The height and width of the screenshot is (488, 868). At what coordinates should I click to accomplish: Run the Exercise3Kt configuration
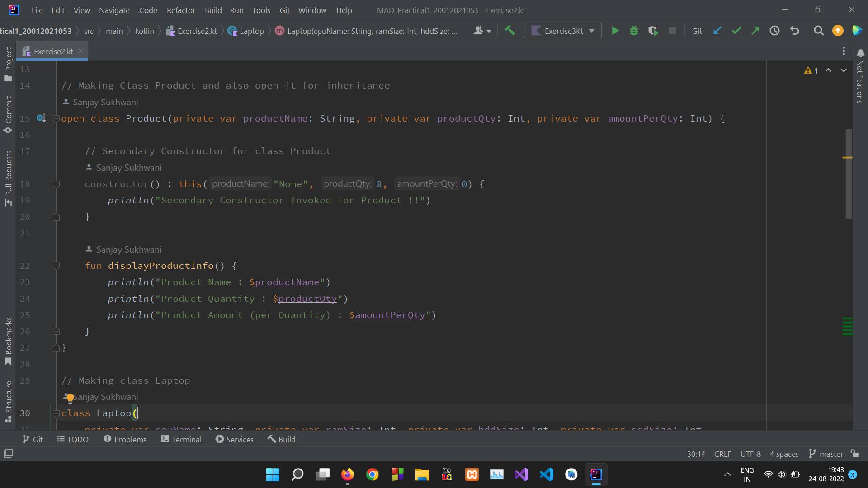[x=615, y=31]
